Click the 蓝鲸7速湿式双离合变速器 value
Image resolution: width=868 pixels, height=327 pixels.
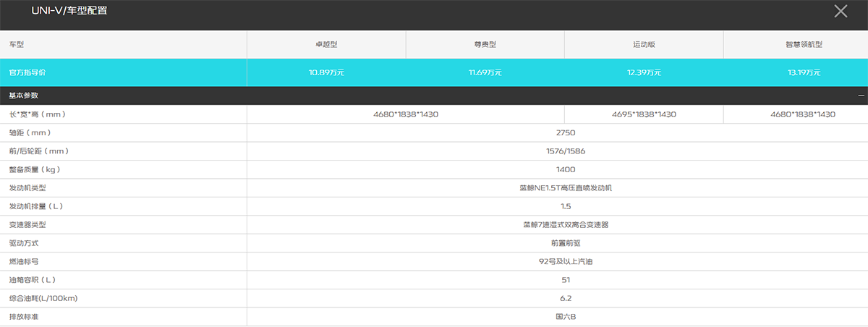(566, 225)
